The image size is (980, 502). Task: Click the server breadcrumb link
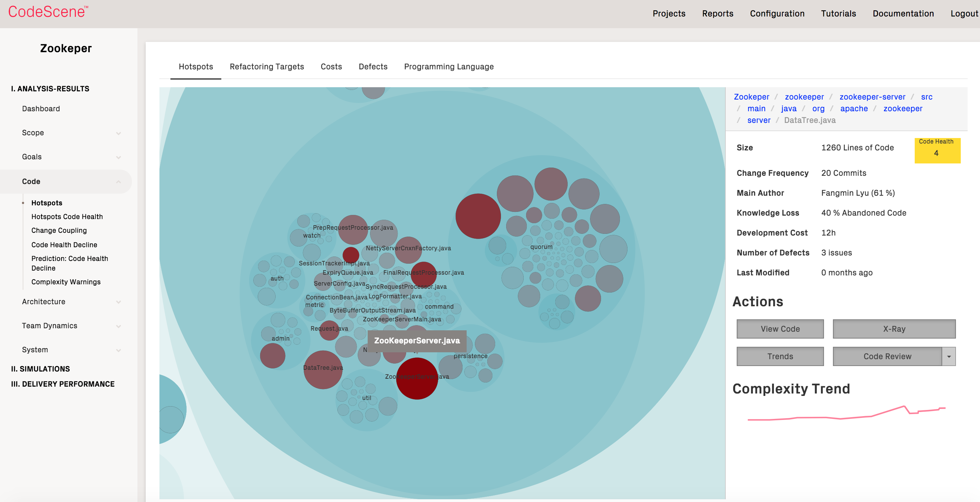tap(759, 120)
